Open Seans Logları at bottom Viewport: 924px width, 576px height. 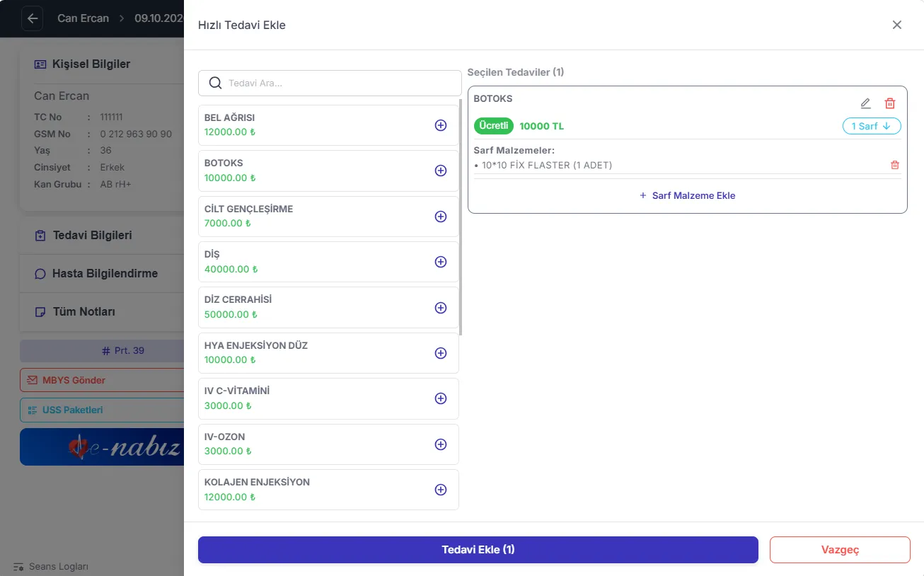[x=51, y=567]
